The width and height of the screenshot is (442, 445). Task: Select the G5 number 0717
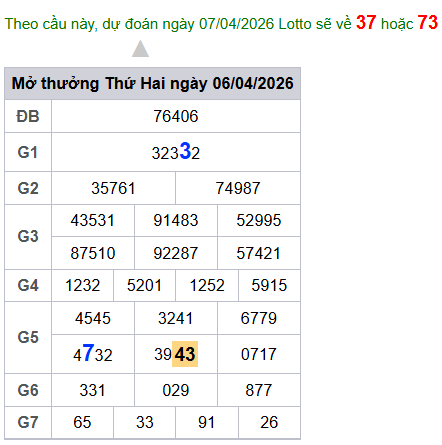pyautogui.click(x=259, y=354)
